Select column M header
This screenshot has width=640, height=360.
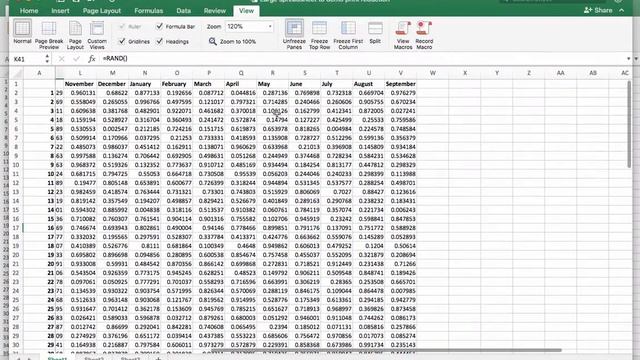coord(112,73)
